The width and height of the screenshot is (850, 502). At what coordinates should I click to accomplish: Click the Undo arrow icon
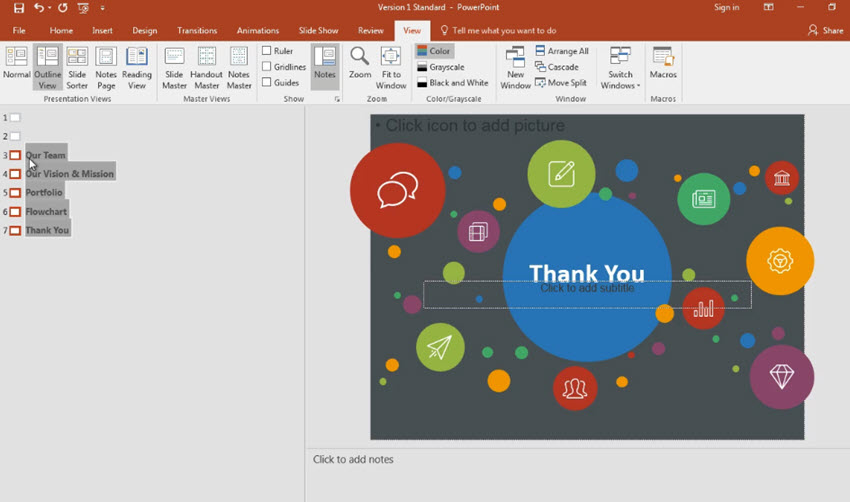click(x=38, y=8)
